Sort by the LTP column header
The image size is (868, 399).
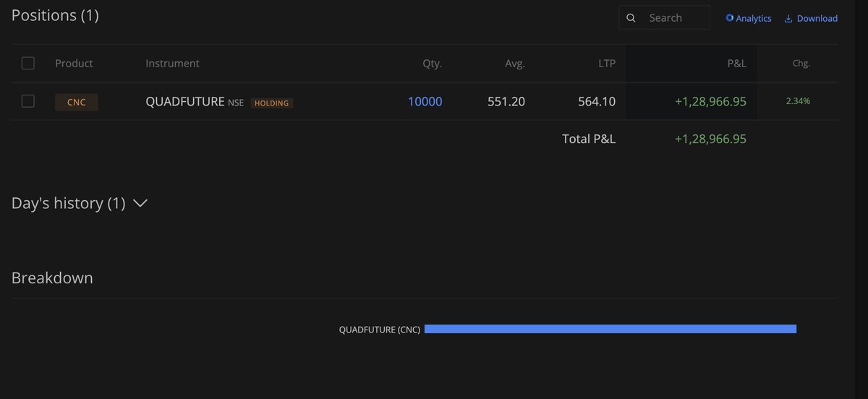pos(606,64)
